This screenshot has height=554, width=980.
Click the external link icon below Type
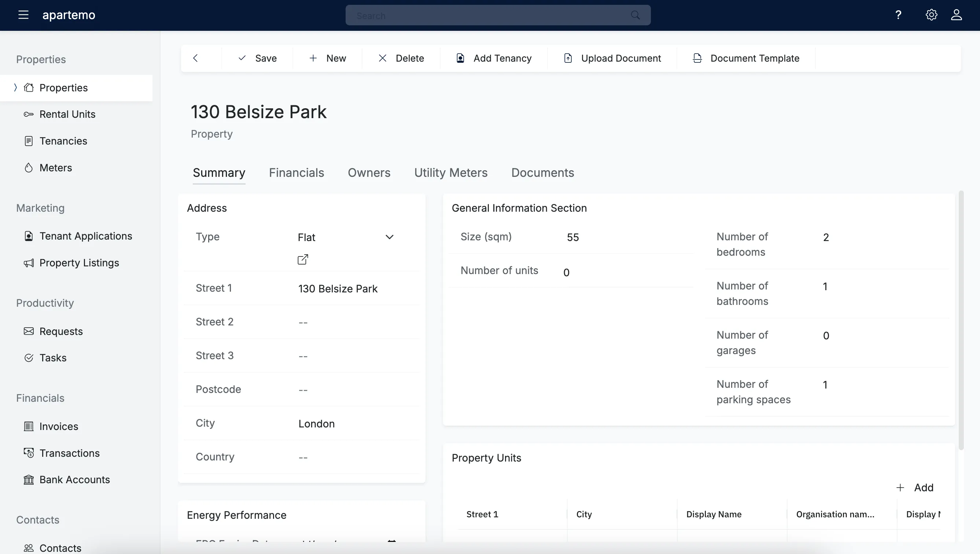pos(302,259)
